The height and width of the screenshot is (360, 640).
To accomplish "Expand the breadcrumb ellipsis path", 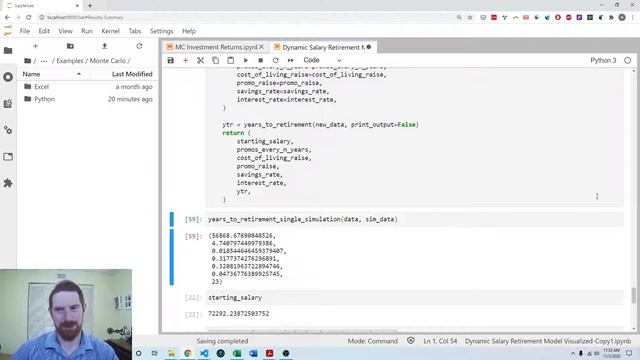I will [x=44, y=60].
